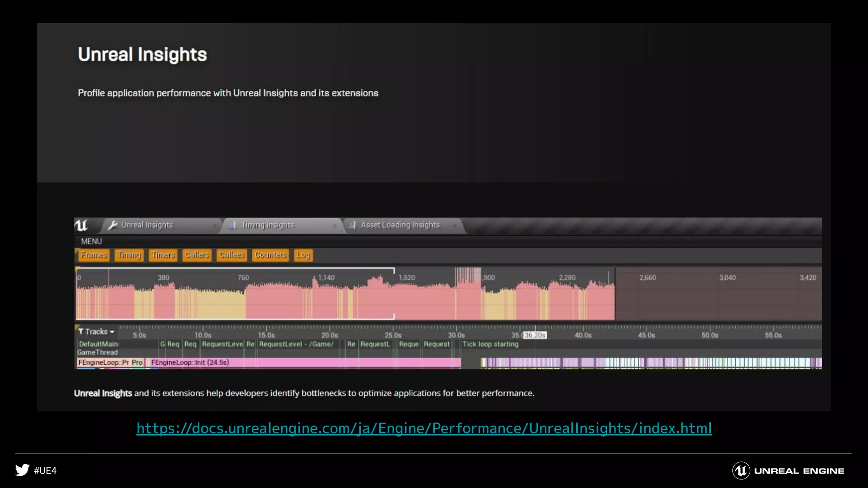868x488 pixels.
Task: Toggle the Counters panel button
Action: (x=270, y=255)
